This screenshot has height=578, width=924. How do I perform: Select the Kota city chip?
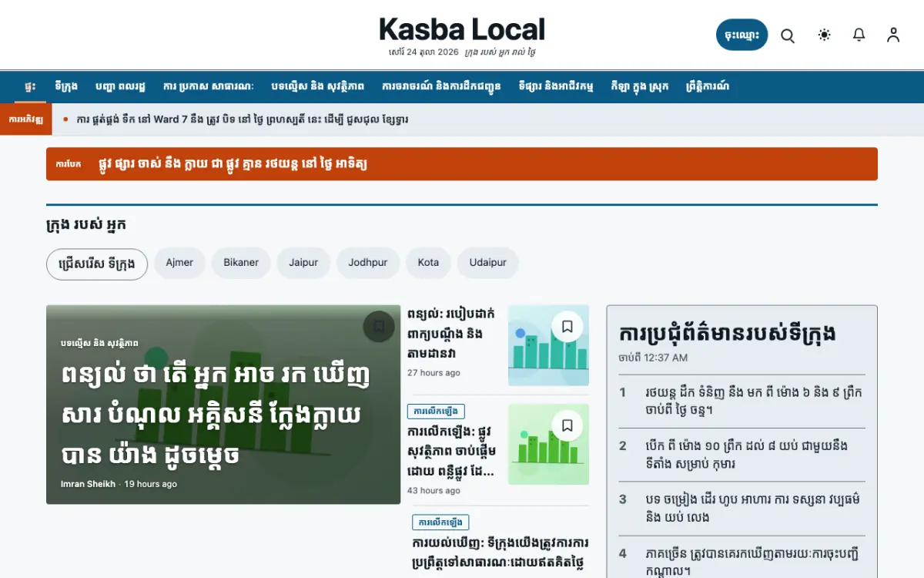coord(428,263)
